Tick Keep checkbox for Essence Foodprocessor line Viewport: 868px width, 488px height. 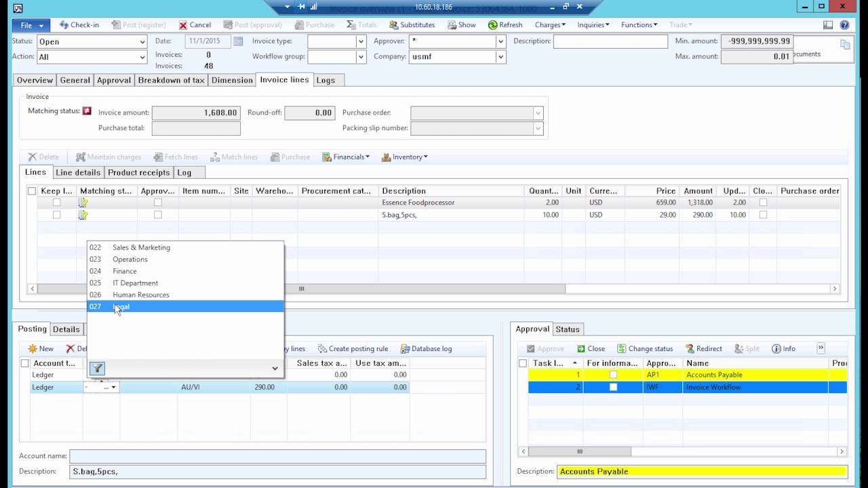point(56,203)
